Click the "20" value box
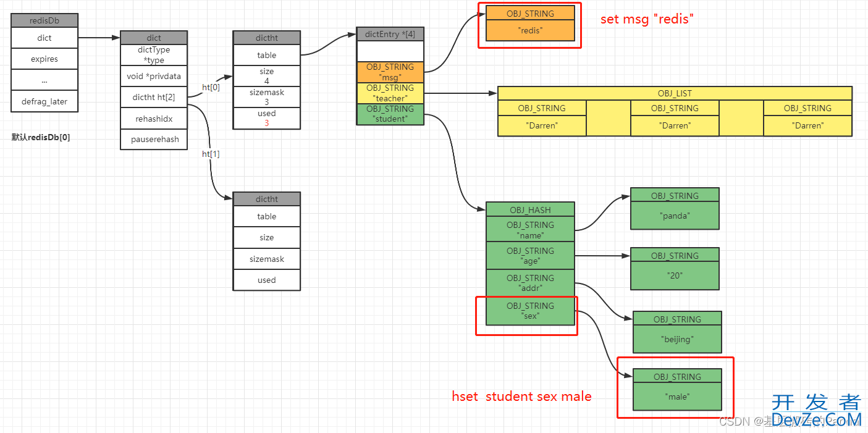Viewport: 868px width, 433px height. [x=675, y=275]
